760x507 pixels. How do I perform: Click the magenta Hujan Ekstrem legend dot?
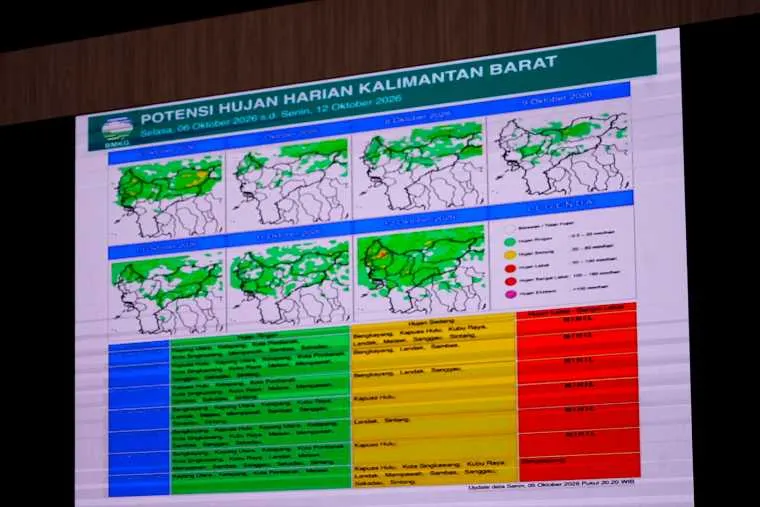510,294
